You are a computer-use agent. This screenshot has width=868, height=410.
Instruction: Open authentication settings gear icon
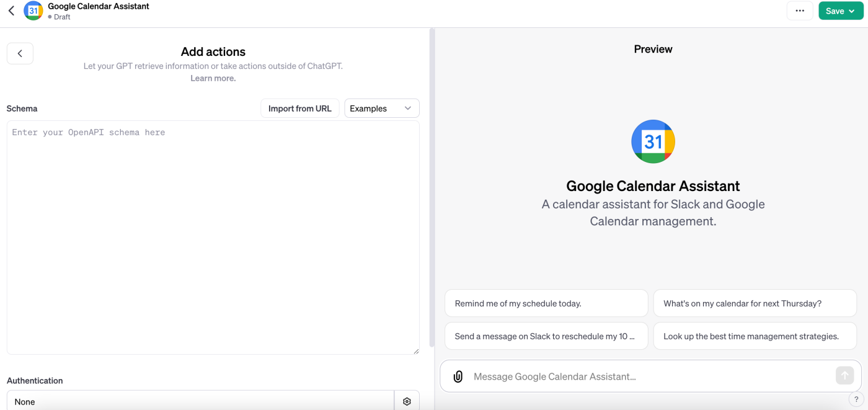(407, 401)
